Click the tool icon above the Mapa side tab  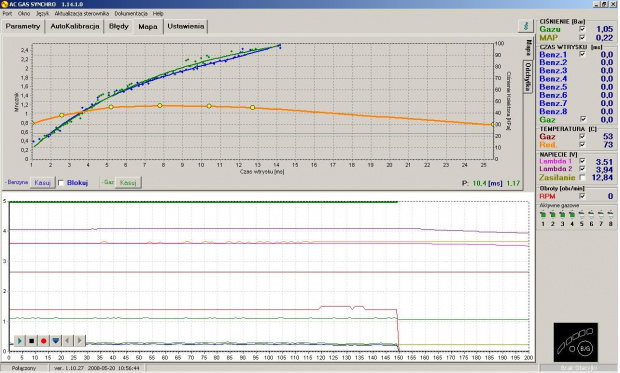tap(526, 26)
